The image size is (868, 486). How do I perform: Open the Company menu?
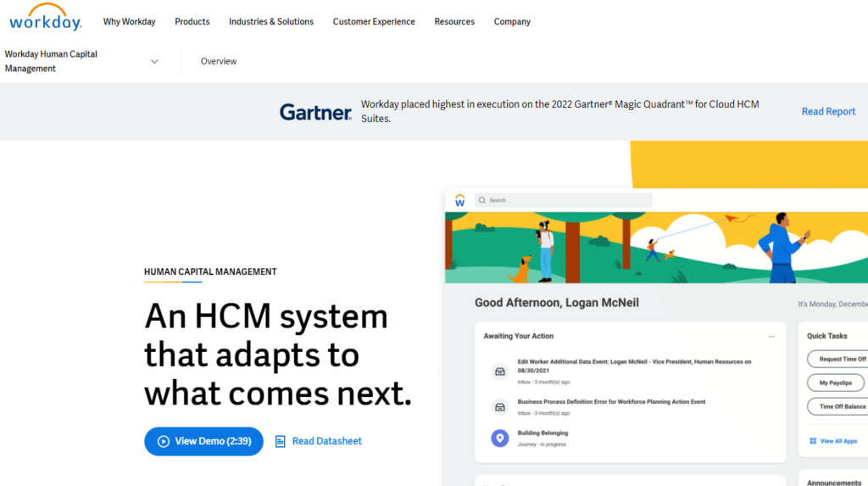pos(512,21)
